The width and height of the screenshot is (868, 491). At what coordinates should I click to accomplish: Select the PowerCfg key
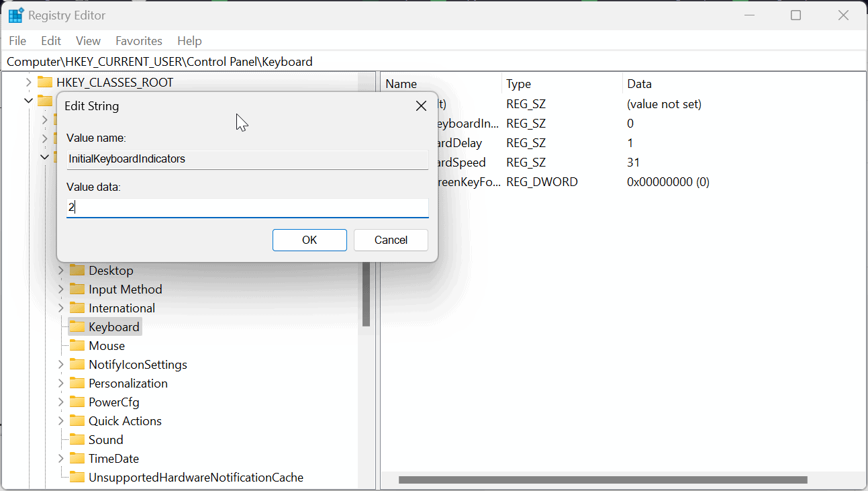[x=114, y=402]
